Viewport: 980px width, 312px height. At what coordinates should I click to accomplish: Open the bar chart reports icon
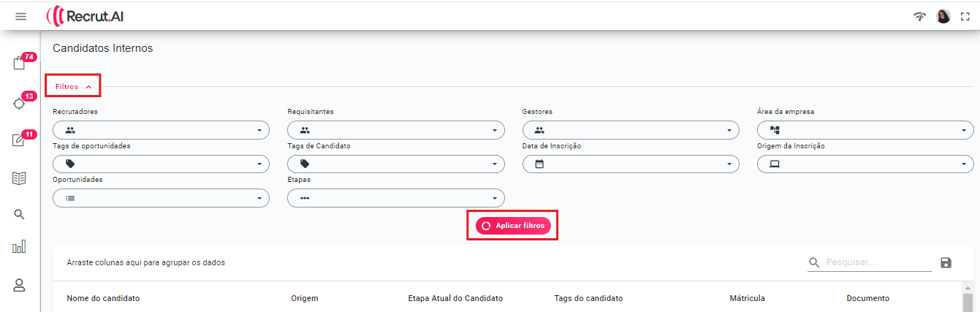pyautogui.click(x=20, y=247)
